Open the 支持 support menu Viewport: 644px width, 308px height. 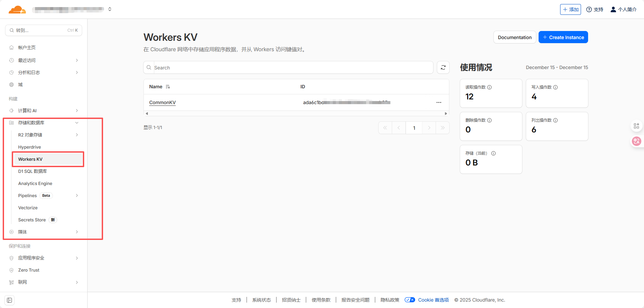[595, 9]
